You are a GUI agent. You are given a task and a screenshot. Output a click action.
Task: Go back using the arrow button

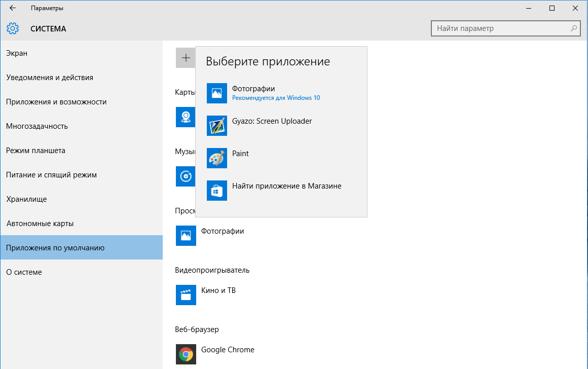[x=13, y=8]
